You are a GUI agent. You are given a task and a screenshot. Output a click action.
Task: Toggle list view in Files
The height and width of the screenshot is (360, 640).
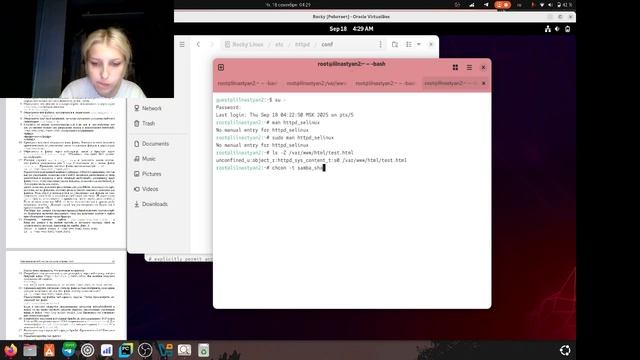(x=409, y=44)
